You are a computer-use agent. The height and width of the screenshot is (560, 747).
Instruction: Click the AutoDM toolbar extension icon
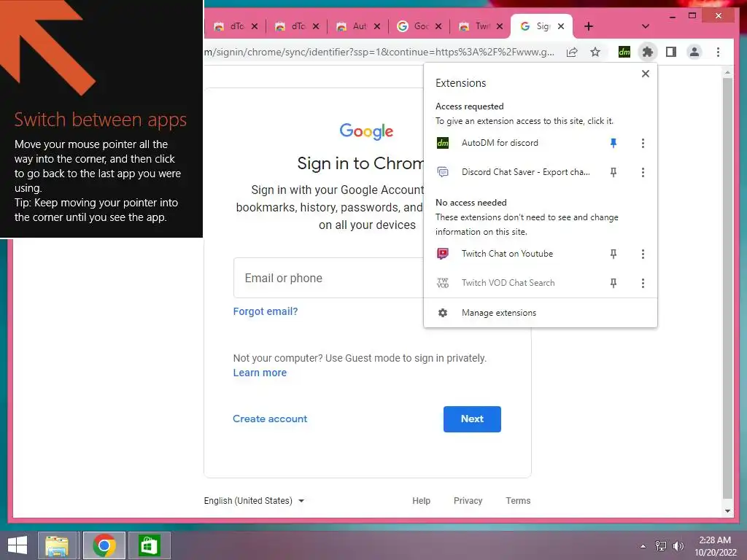coord(624,52)
